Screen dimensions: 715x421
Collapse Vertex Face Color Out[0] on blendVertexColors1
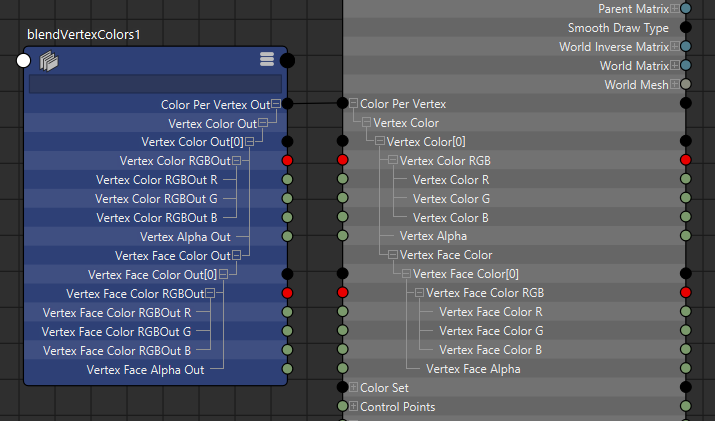(x=223, y=274)
